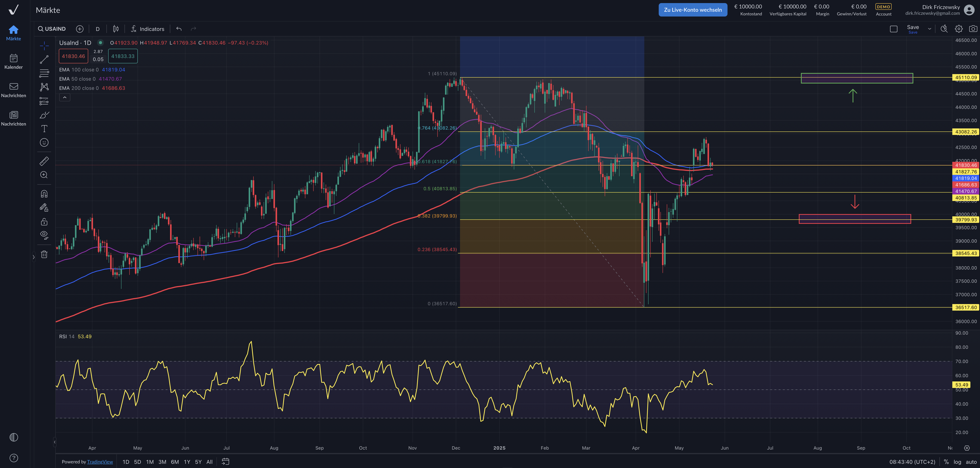Open the Brush drawing tool
The width and height of the screenshot is (980, 468).
point(44,114)
